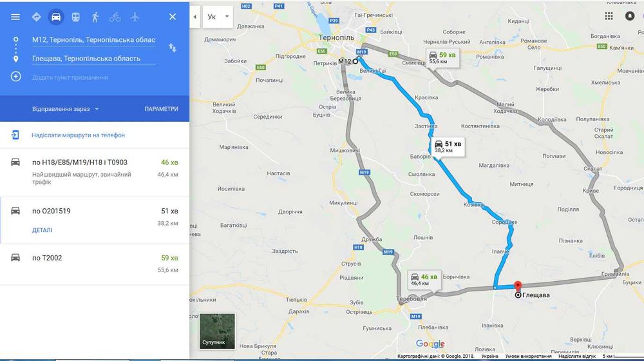The height and width of the screenshot is (361, 644).
Task: Select route по Н18/Е85/М19/Н18 і Т0903
Action: coord(95,172)
